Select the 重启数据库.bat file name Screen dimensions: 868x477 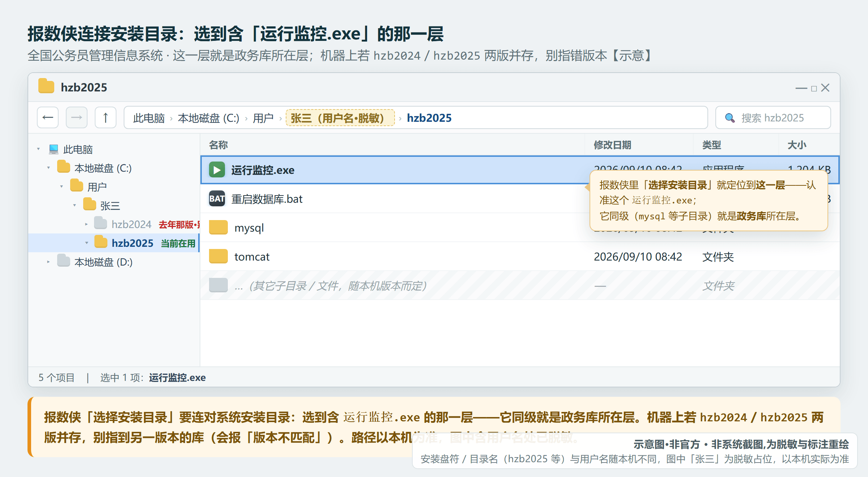tap(267, 199)
